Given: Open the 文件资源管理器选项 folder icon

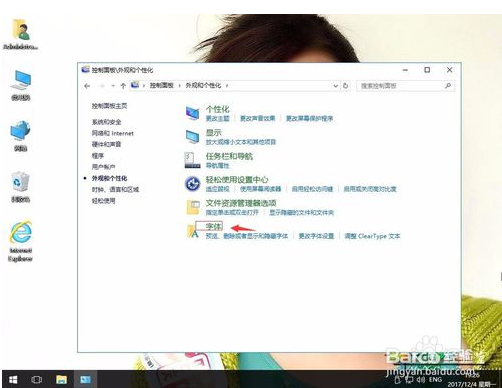Looking at the screenshot, I should coord(193,207).
